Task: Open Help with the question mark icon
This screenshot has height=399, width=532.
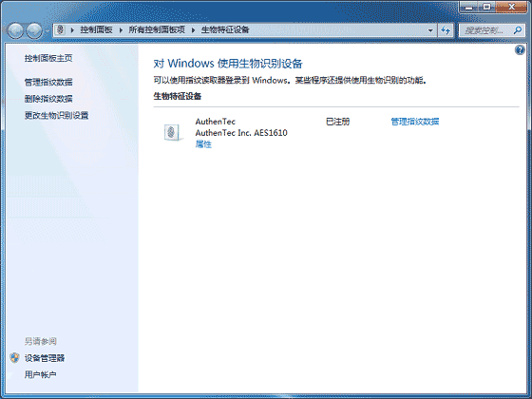Action: point(520,50)
